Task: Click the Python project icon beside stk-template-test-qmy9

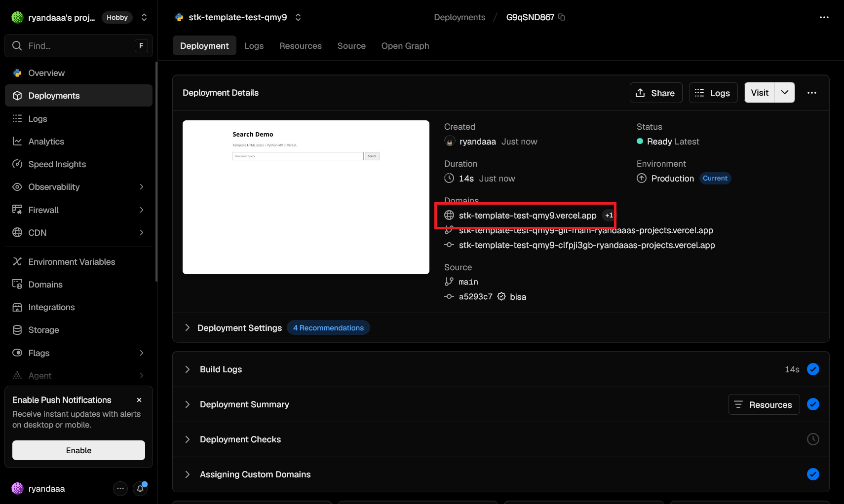Action: (179, 17)
